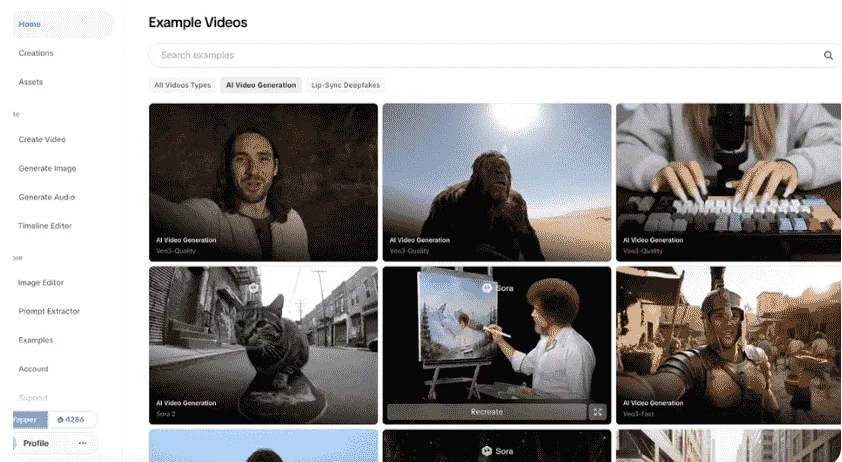
Task: Open Support link in sidebar
Action: pyautogui.click(x=33, y=398)
